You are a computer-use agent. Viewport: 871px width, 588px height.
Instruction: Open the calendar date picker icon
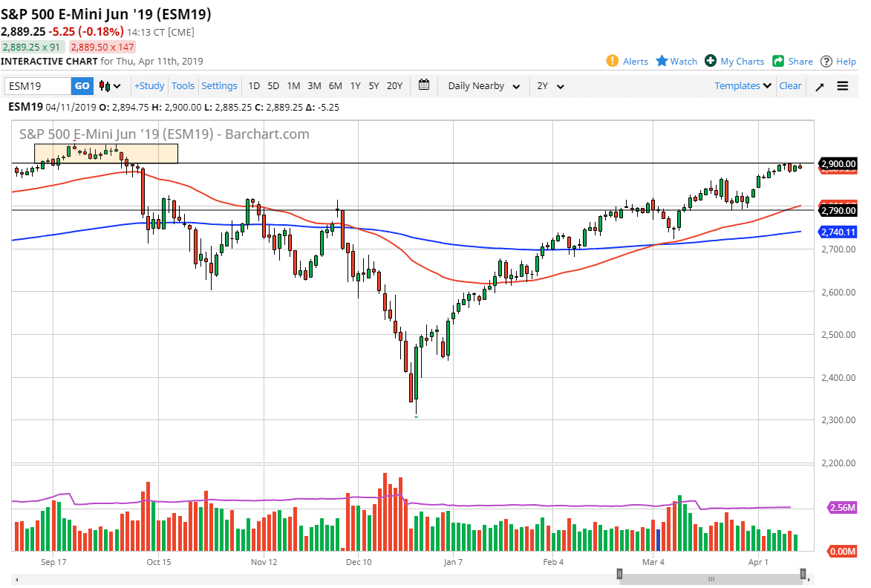424,85
